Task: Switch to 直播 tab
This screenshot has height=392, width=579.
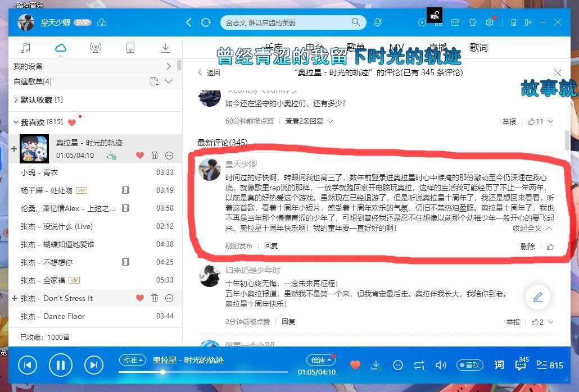Action: pyautogui.click(x=437, y=48)
